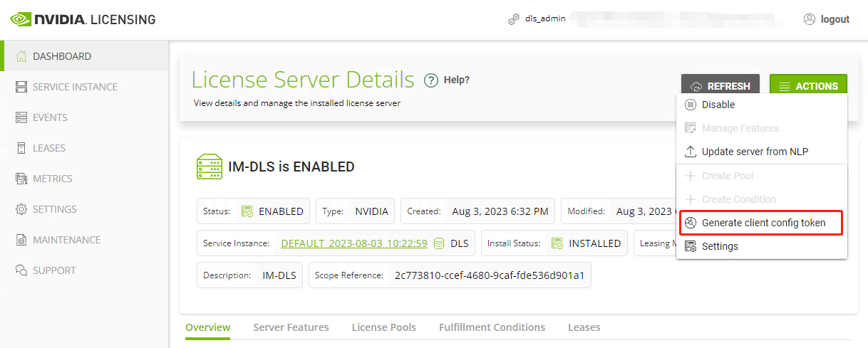Open the Maintenance sidebar item
The width and height of the screenshot is (868, 348).
pos(86,240)
